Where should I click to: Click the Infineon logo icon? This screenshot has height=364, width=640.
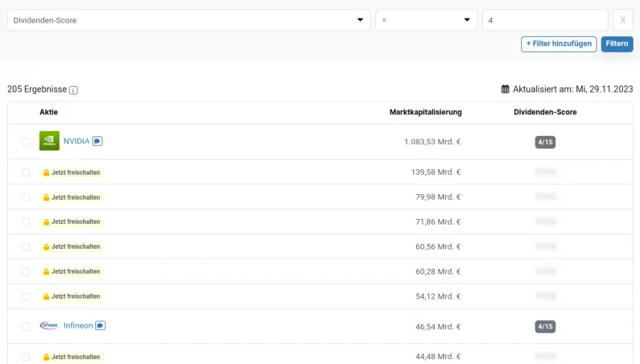pos(49,326)
